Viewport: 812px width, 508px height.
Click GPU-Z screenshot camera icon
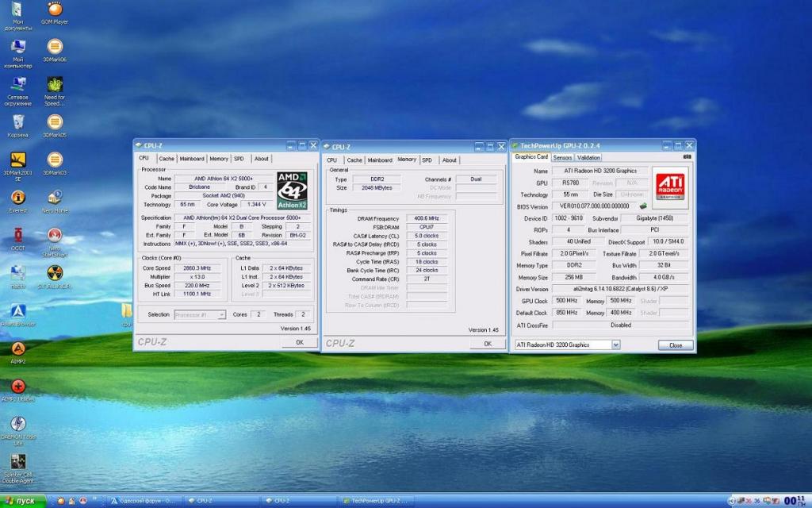click(688, 156)
